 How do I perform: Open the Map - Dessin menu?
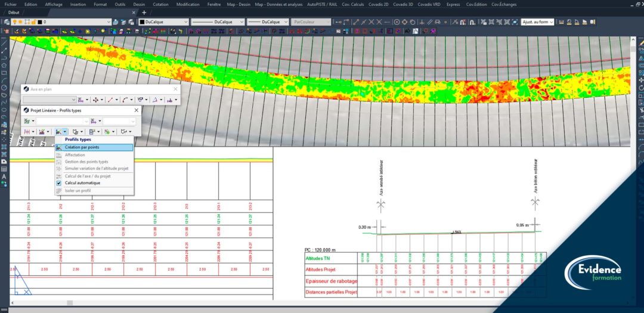tap(238, 5)
